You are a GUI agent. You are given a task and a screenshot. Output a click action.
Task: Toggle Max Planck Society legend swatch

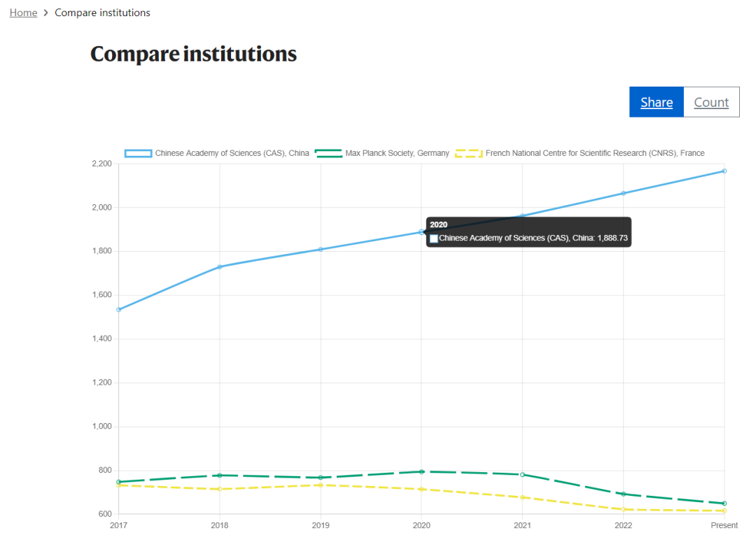[328, 153]
